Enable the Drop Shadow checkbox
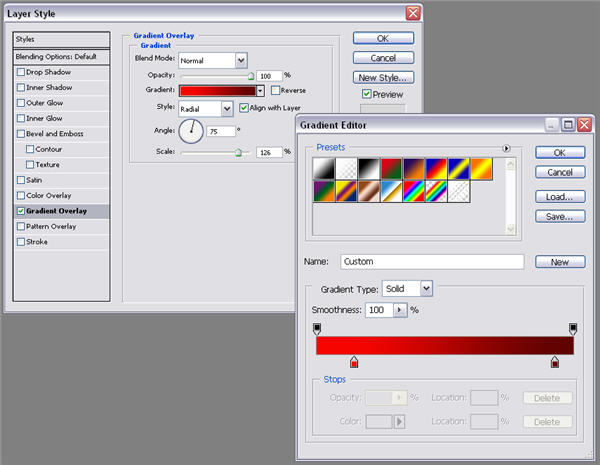600x465 pixels. 21,72
